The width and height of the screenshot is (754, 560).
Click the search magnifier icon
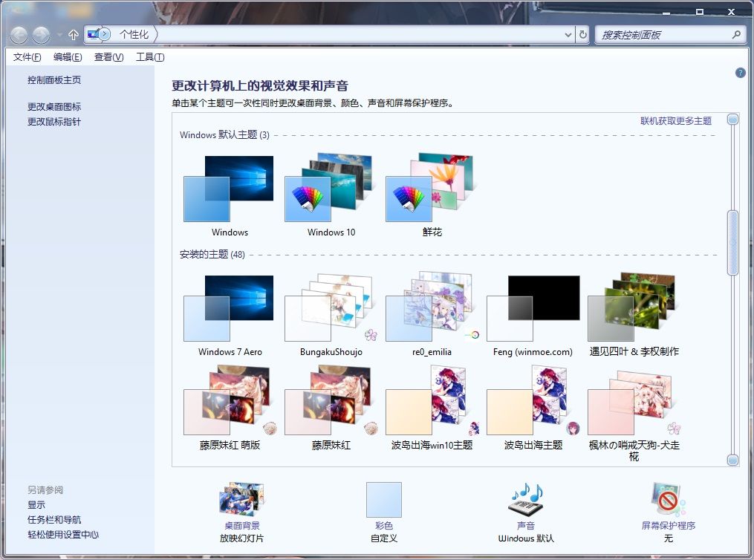coord(736,35)
